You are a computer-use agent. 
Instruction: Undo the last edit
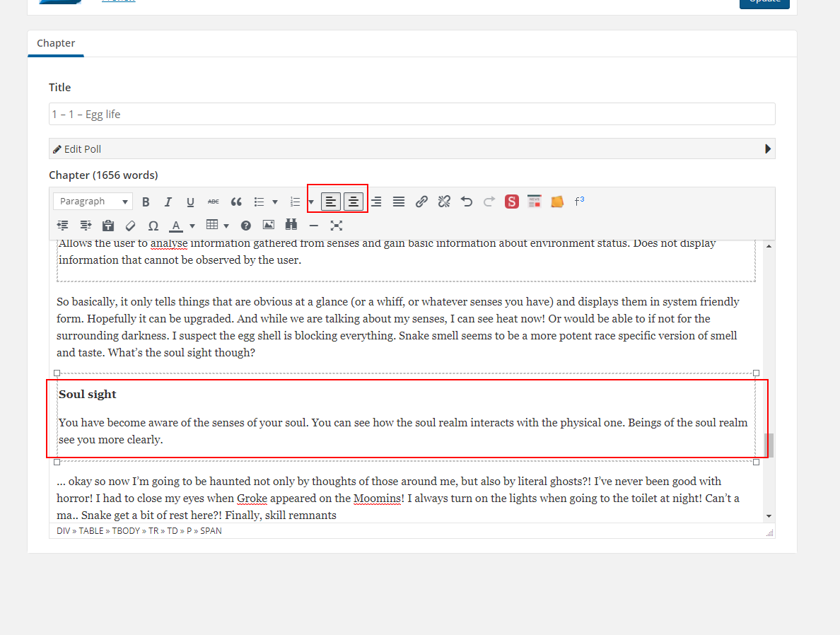[467, 202]
